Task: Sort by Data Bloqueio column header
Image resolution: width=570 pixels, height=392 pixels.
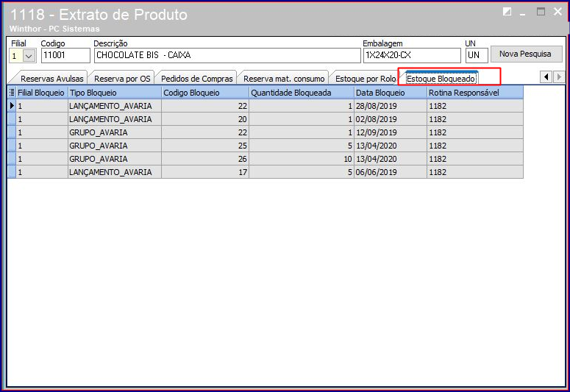Action: click(x=391, y=93)
